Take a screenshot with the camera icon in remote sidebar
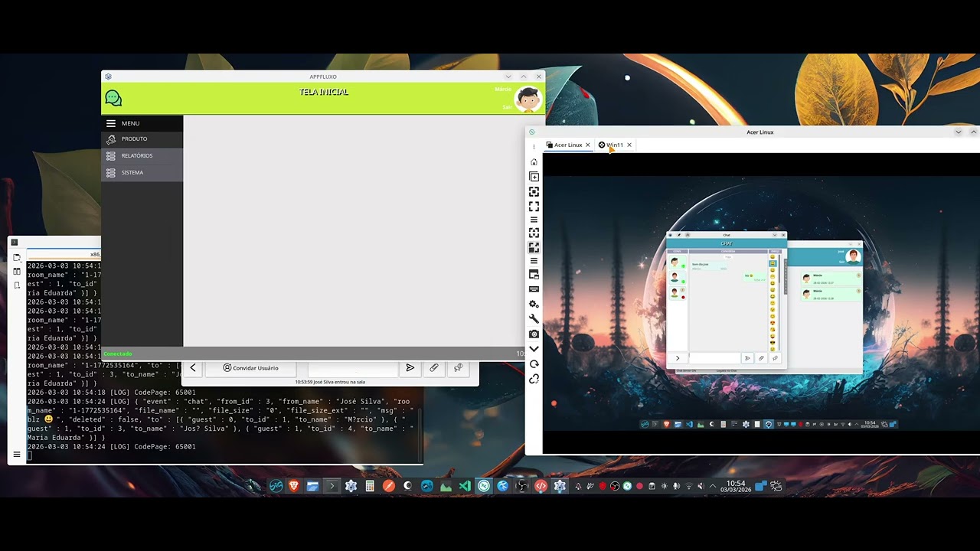Image resolution: width=980 pixels, height=551 pixels. [x=534, y=334]
